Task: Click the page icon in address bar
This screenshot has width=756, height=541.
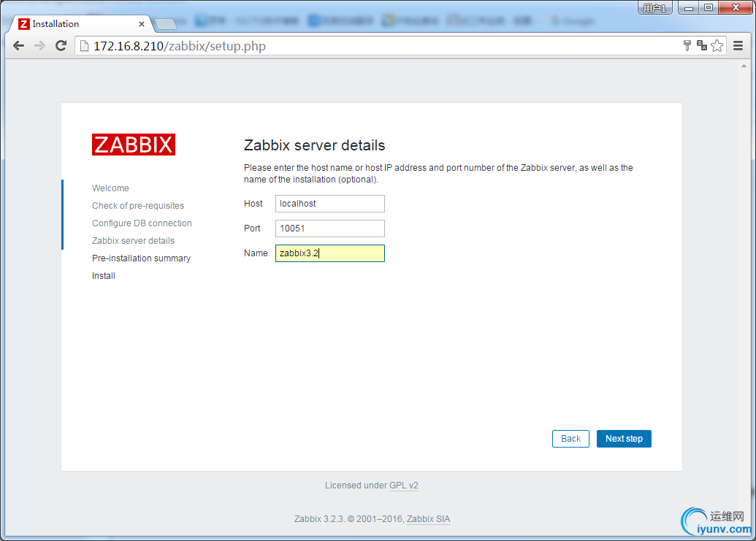Action: coord(85,46)
